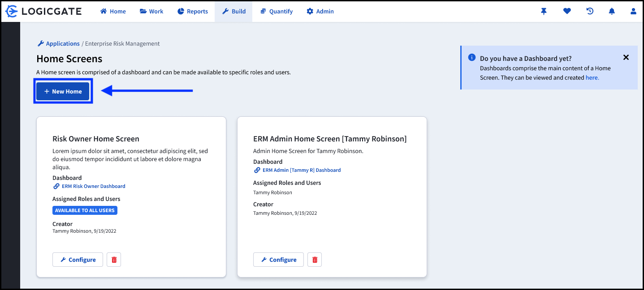644x290 pixels.
Task: Dismiss the 'Do you have a Dashboard yet?' banner
Action: pos(626,57)
